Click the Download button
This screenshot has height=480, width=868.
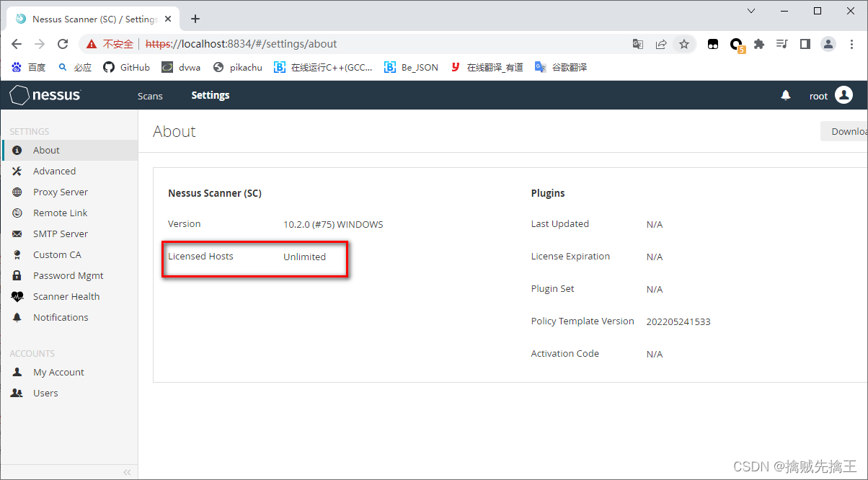tap(844, 131)
